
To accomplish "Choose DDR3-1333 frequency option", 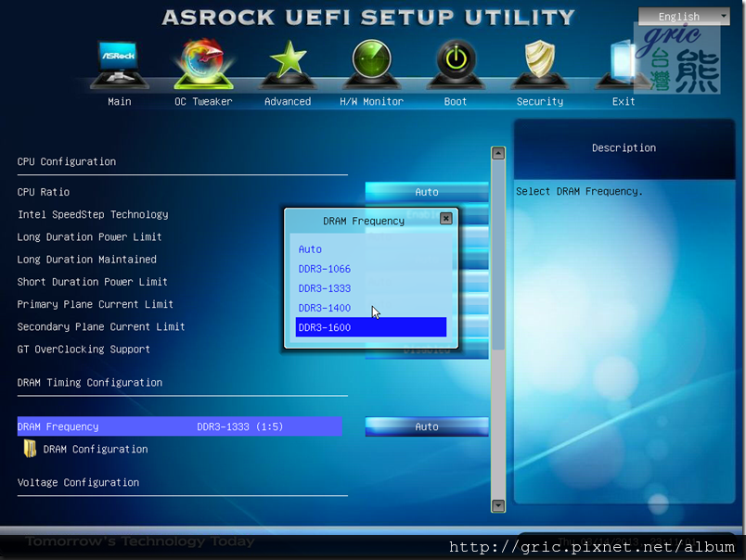I will (x=370, y=288).
